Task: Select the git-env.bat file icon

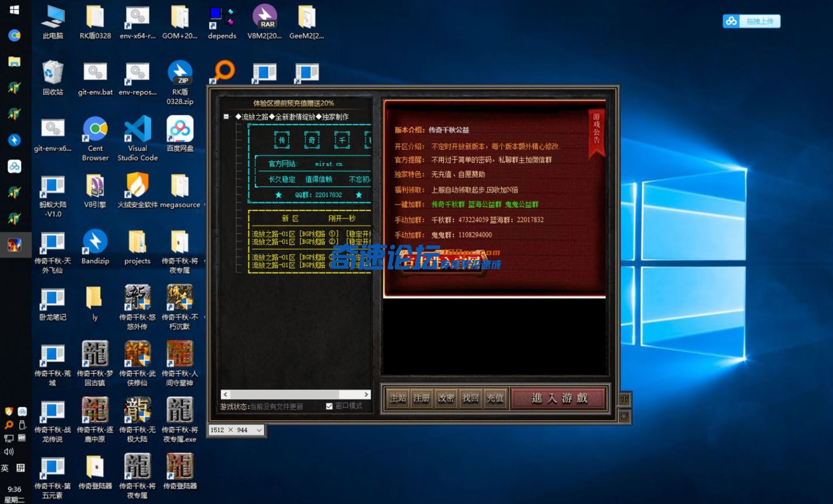Action: click(x=95, y=78)
